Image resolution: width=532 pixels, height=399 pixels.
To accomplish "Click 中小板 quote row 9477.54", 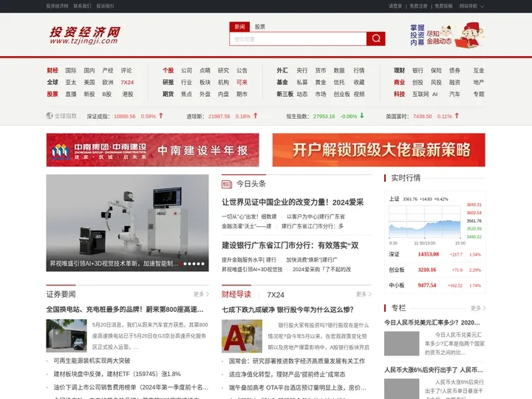I will click(435, 286).
